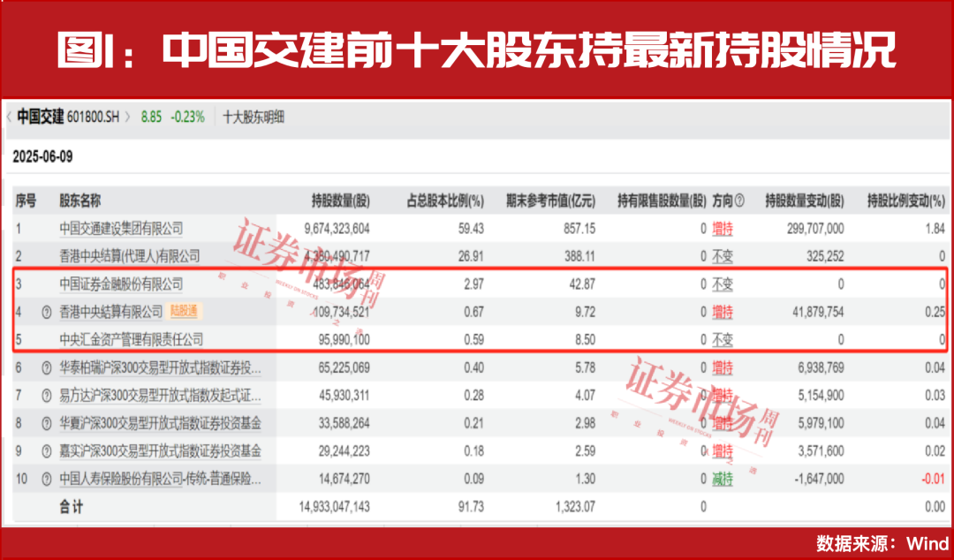Open shareholder 中国证券金融股份有限公司
This screenshot has width=954, height=560.
pos(121,284)
